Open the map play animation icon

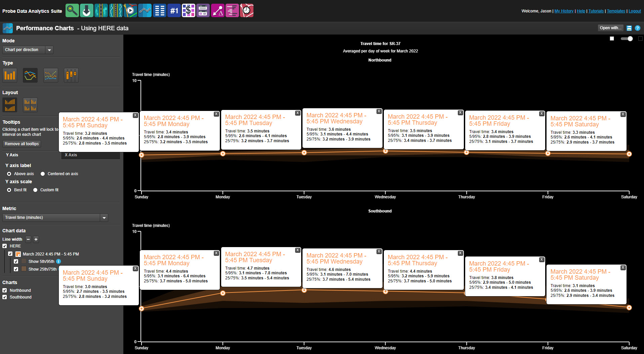pyautogui.click(x=130, y=11)
